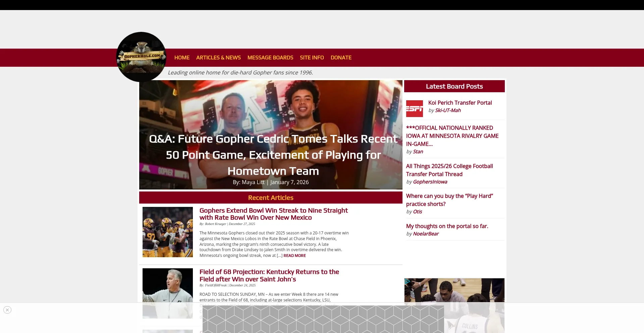Open the ARTICLES & NEWS section
Screen dimensions: 644x333
(x=218, y=57)
